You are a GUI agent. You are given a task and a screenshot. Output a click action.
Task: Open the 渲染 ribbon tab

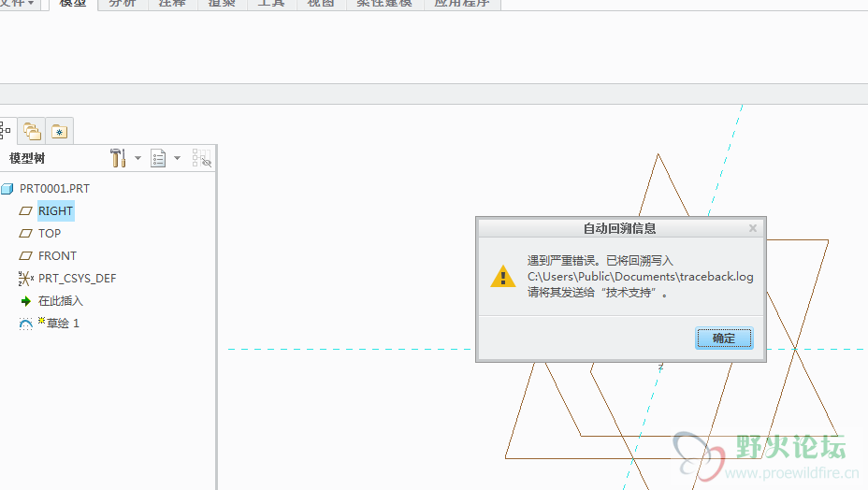(x=222, y=4)
